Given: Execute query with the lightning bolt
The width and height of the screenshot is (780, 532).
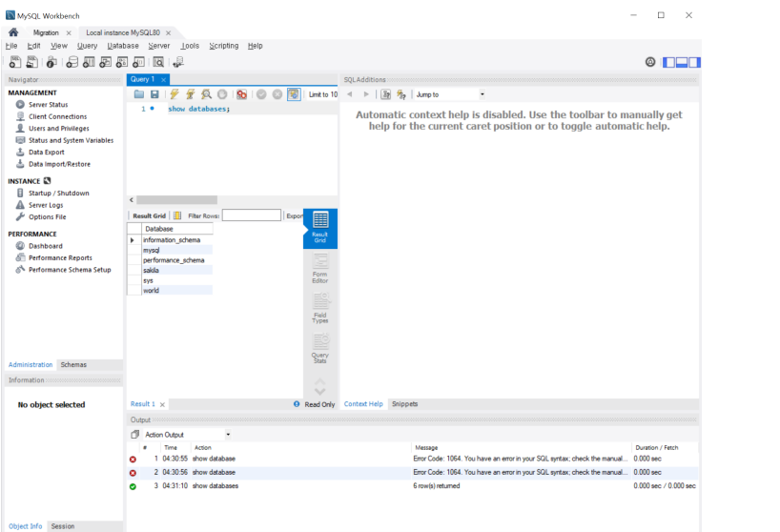Looking at the screenshot, I should [174, 94].
